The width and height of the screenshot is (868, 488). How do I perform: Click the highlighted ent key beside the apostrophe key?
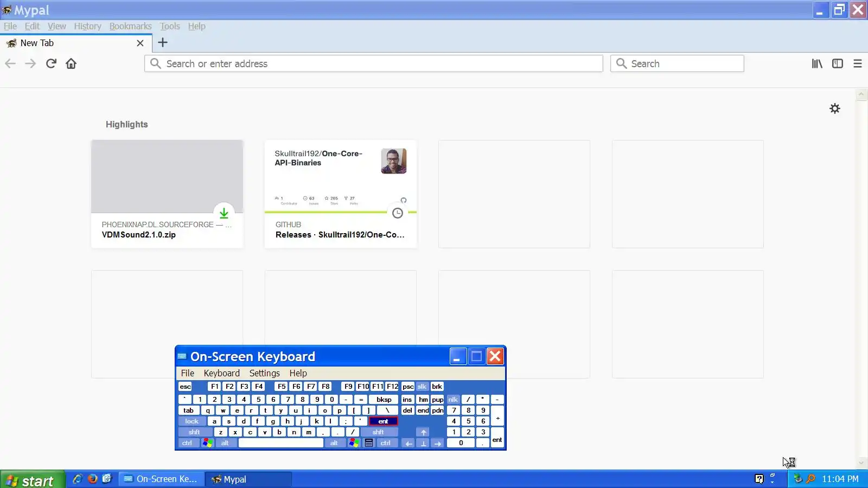(x=383, y=421)
